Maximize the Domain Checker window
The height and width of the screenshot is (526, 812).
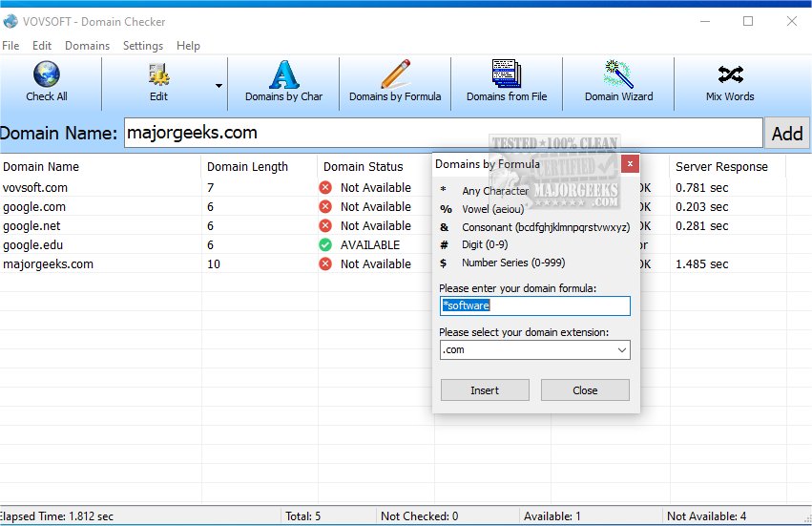pyautogui.click(x=748, y=21)
